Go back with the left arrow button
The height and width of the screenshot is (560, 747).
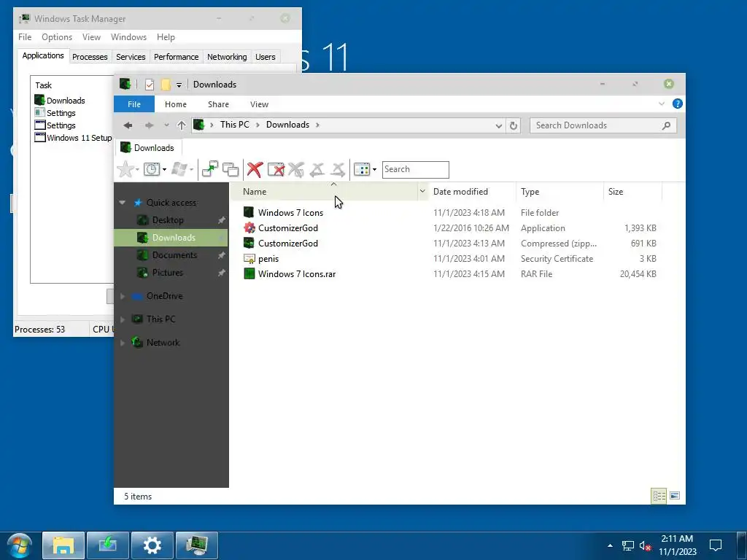pyautogui.click(x=128, y=125)
